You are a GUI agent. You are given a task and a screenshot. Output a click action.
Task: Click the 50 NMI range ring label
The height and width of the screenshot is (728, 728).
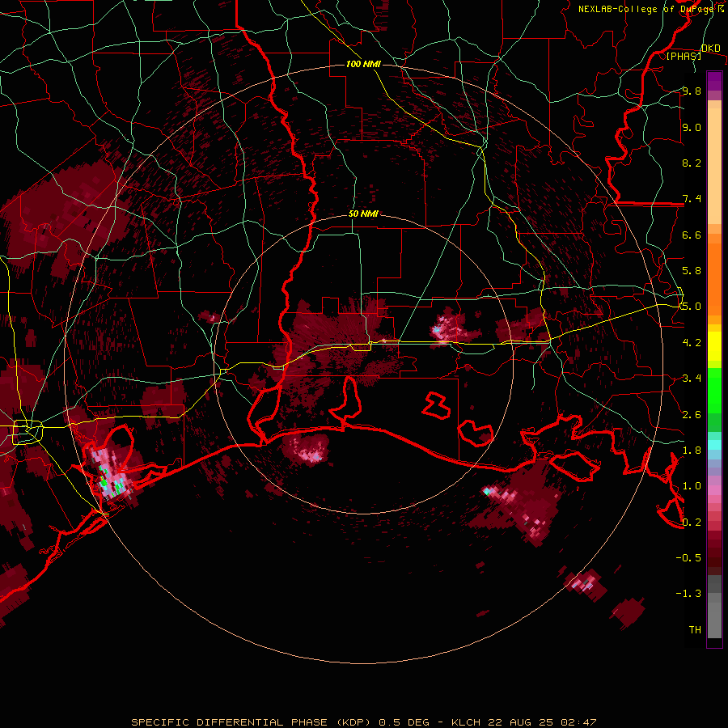coord(363,214)
